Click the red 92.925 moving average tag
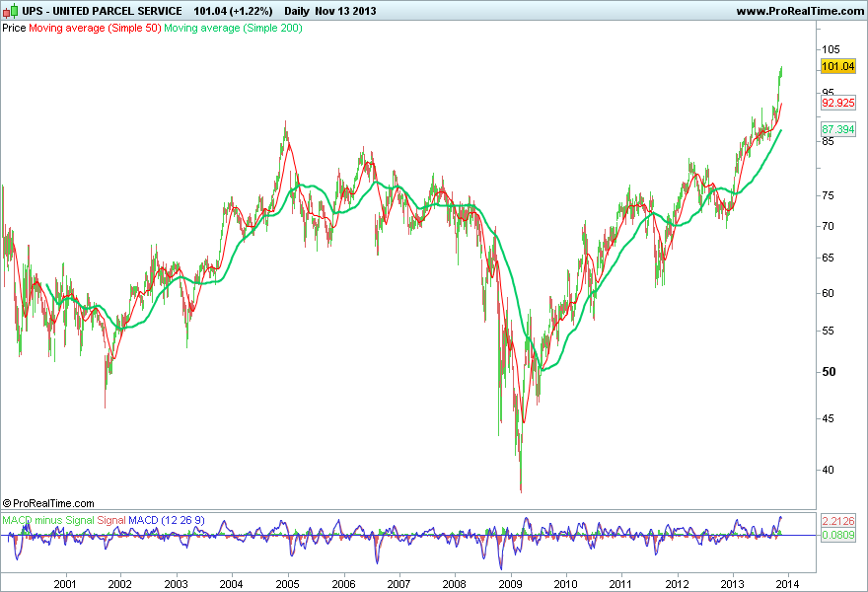 838,103
